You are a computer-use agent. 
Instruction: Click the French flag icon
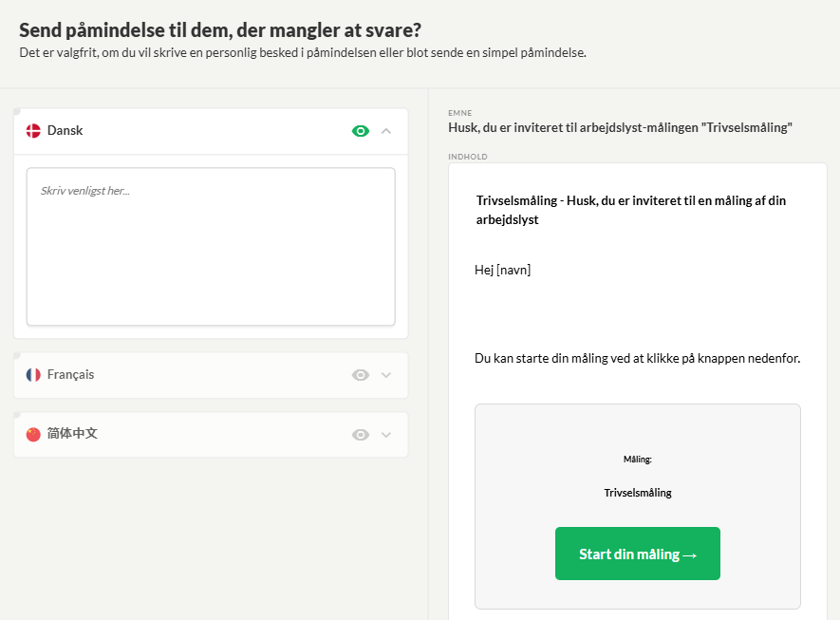pos(33,375)
